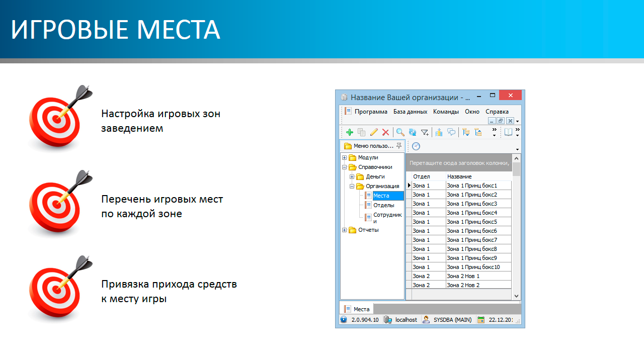Image resolution: width=644 pixels, height=362 pixels.
Task: Expand the Деньги tree node
Action: [352, 176]
